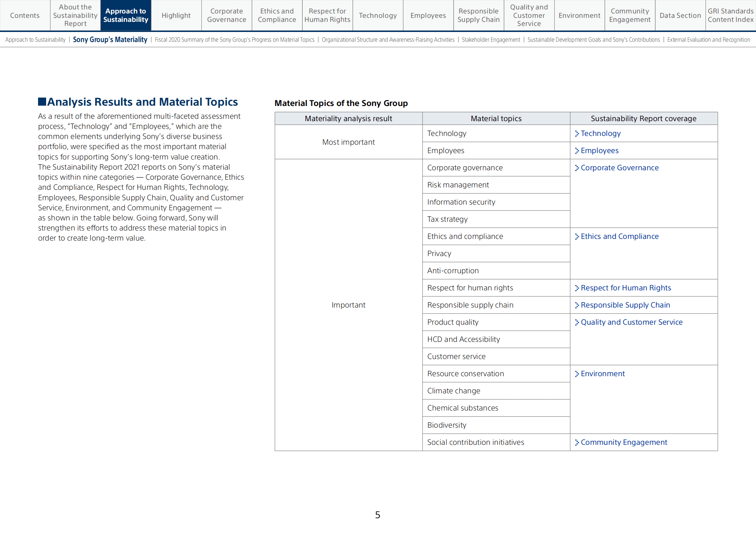Image resolution: width=756 pixels, height=534 pixels.
Task: Click the Approach to Sustainability breadcrumb link
Action: 35,40
